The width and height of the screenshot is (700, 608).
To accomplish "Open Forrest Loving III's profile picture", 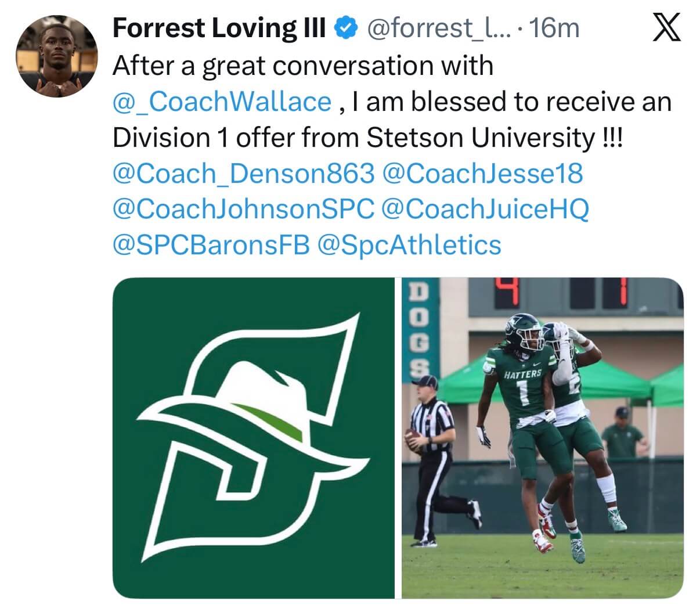I will 56,56.
